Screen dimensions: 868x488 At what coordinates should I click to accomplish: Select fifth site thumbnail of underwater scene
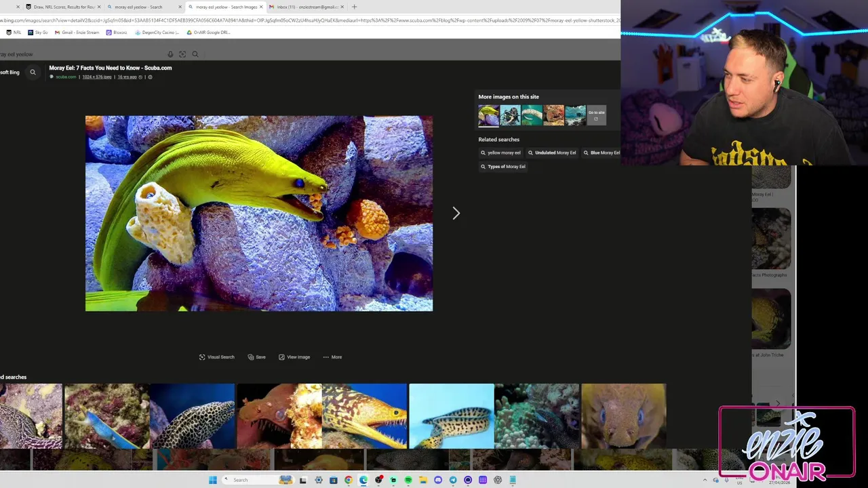pos(575,115)
